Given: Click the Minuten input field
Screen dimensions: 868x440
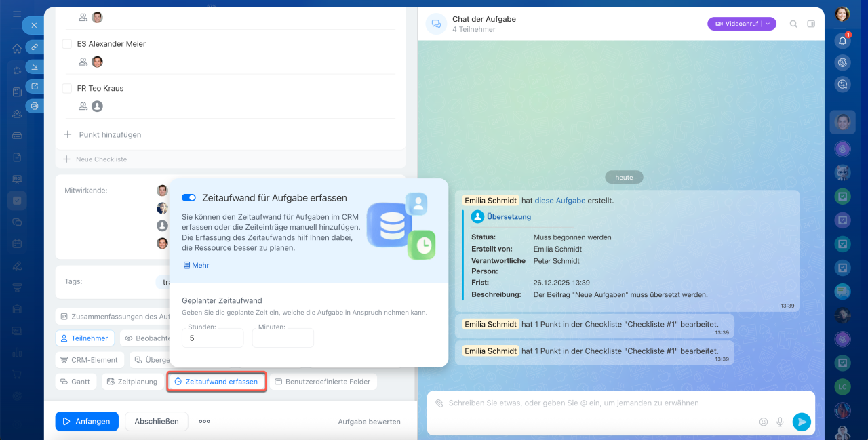Looking at the screenshot, I should coord(283,338).
